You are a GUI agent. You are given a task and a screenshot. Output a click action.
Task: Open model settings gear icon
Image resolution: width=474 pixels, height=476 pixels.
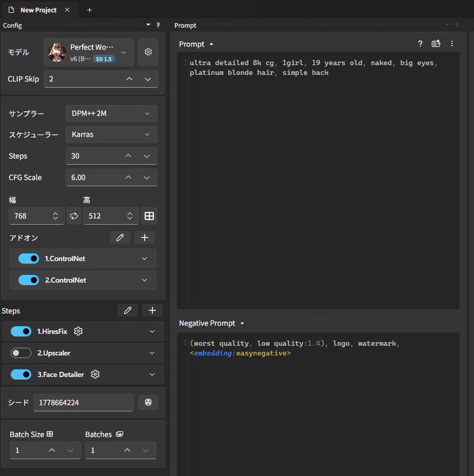click(148, 52)
